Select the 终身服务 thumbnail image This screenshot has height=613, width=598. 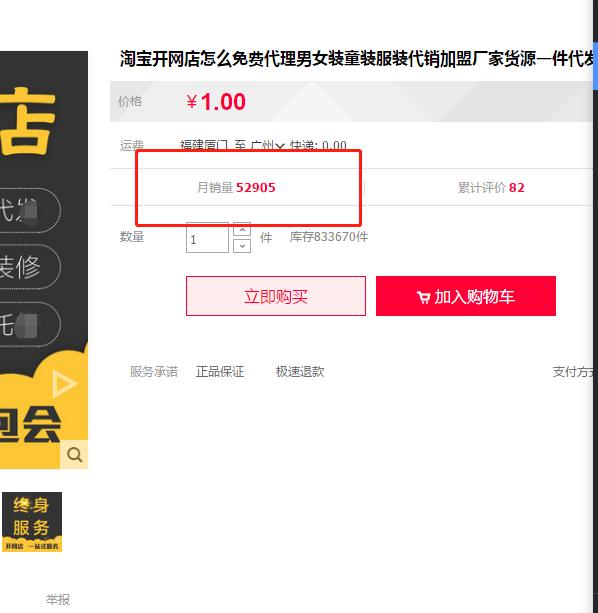coord(32,522)
